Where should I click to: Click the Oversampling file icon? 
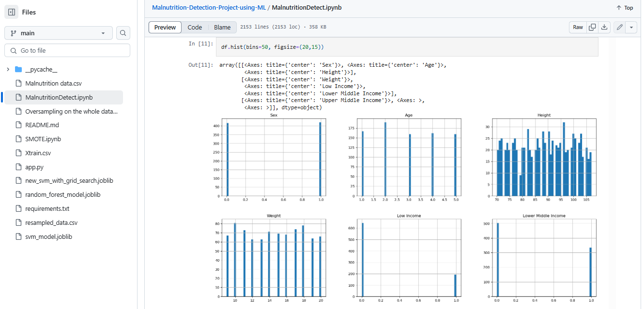click(18, 111)
